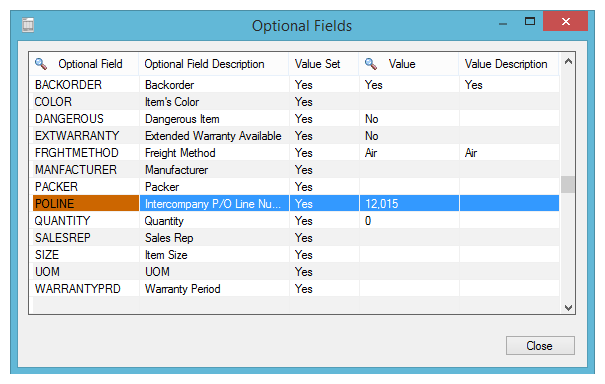Select the SALESREP row
The height and width of the screenshot is (384, 605).
point(296,237)
